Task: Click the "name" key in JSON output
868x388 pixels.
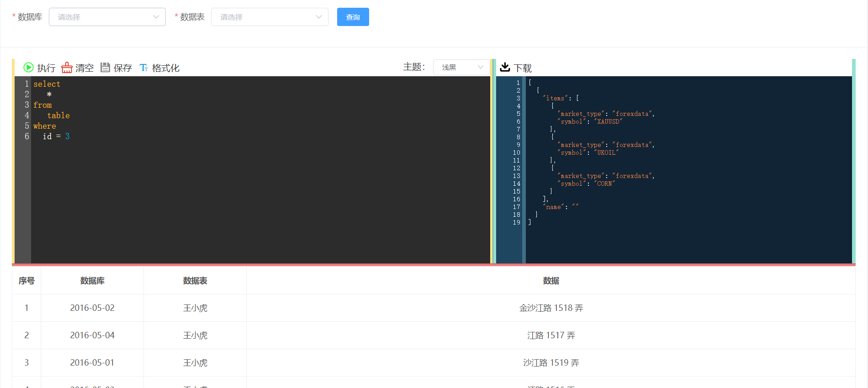Action: [x=553, y=207]
